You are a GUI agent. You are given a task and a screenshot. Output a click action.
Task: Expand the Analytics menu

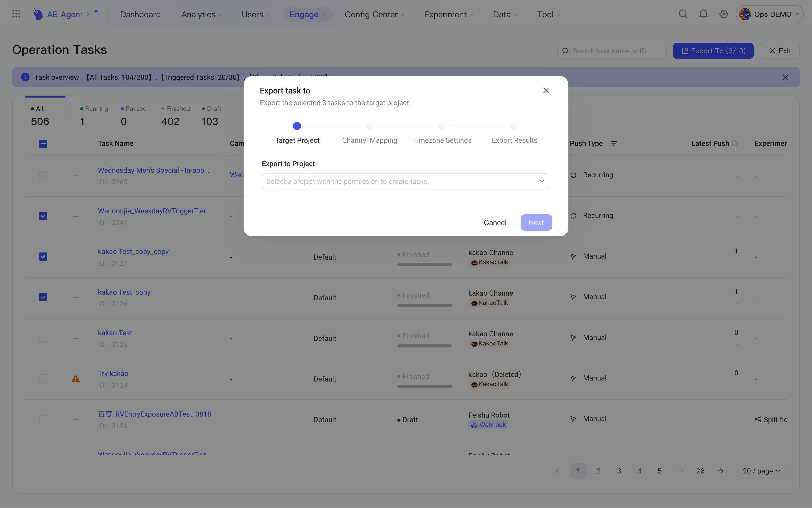202,14
